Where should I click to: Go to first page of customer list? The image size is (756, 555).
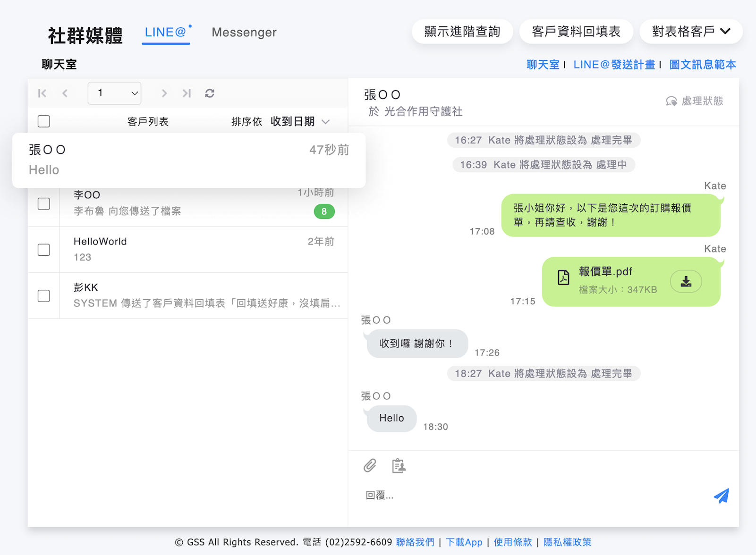pyautogui.click(x=42, y=93)
